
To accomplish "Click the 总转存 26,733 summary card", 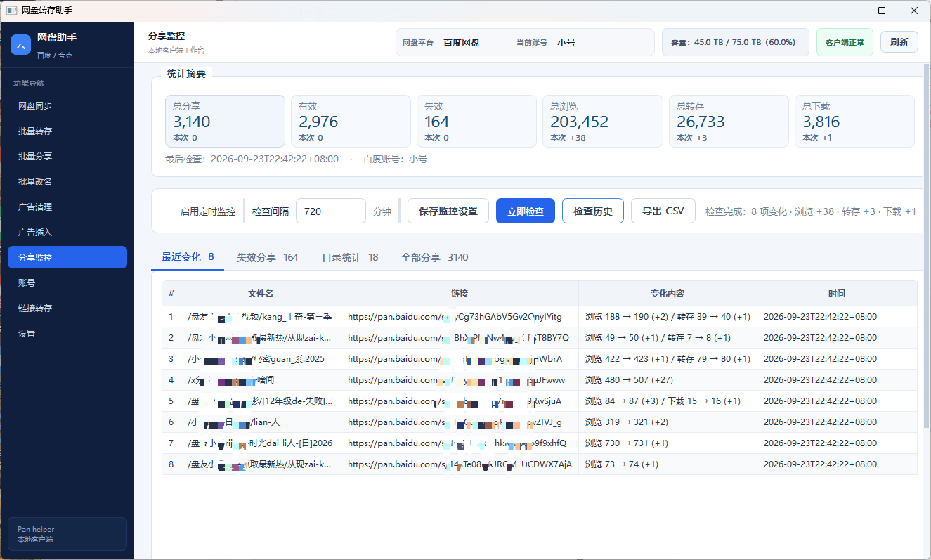I will click(729, 121).
